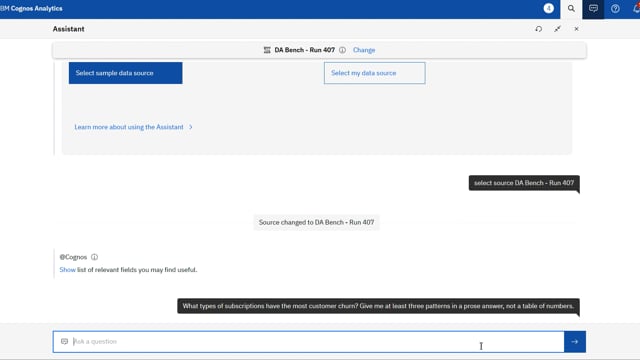The height and width of the screenshot is (360, 640).
Task: Open Learn more about using the Assistant
Action: click(129, 127)
